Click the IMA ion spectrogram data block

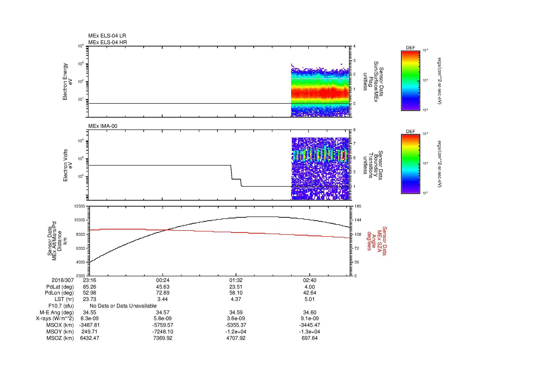pos(320,169)
